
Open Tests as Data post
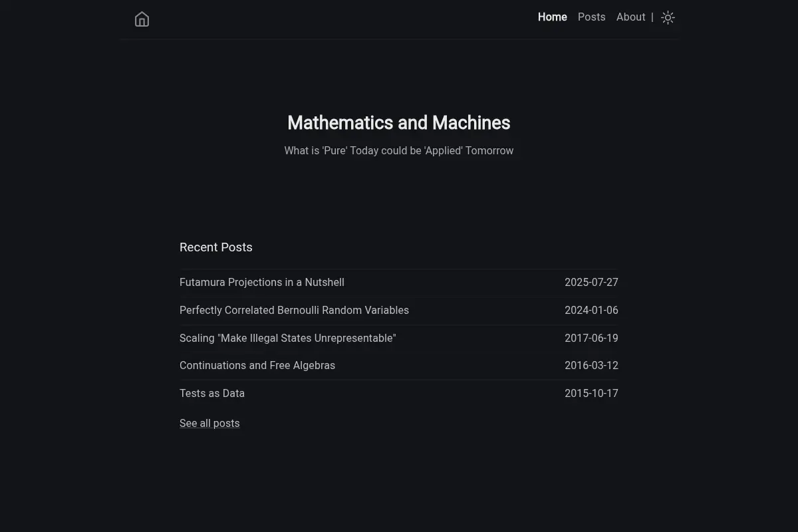tap(212, 394)
